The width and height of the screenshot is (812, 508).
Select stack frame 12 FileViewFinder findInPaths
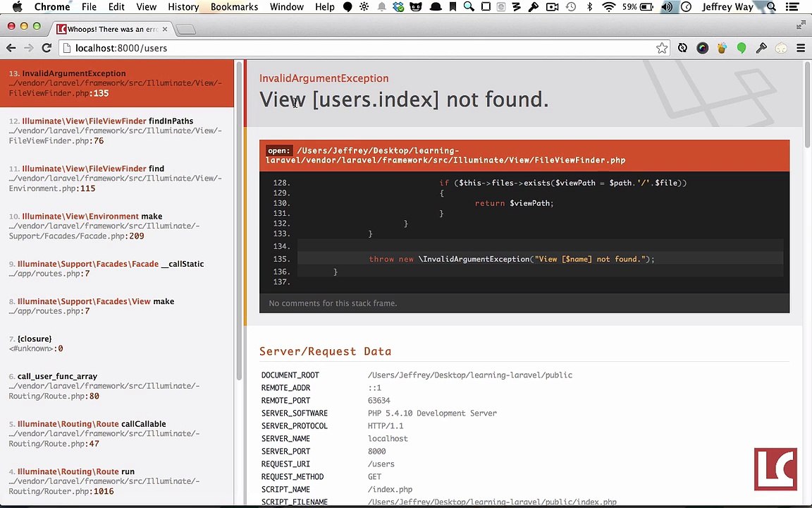[x=117, y=131]
